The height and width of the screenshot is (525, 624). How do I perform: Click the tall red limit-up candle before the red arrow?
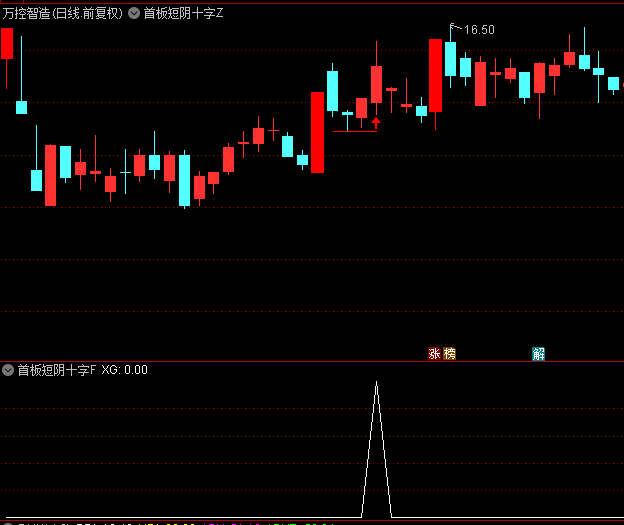click(x=317, y=133)
